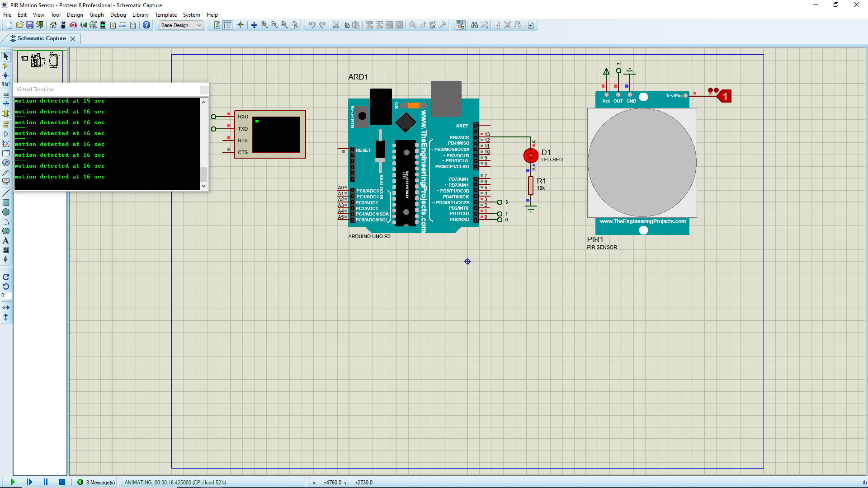Stop the simulation with the Stop button
The image size is (868, 488).
click(62, 482)
